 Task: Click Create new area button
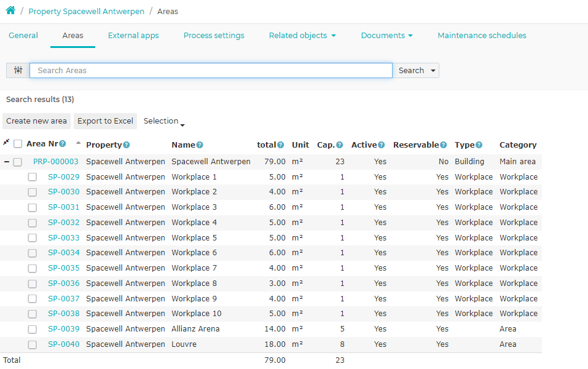pyautogui.click(x=36, y=121)
